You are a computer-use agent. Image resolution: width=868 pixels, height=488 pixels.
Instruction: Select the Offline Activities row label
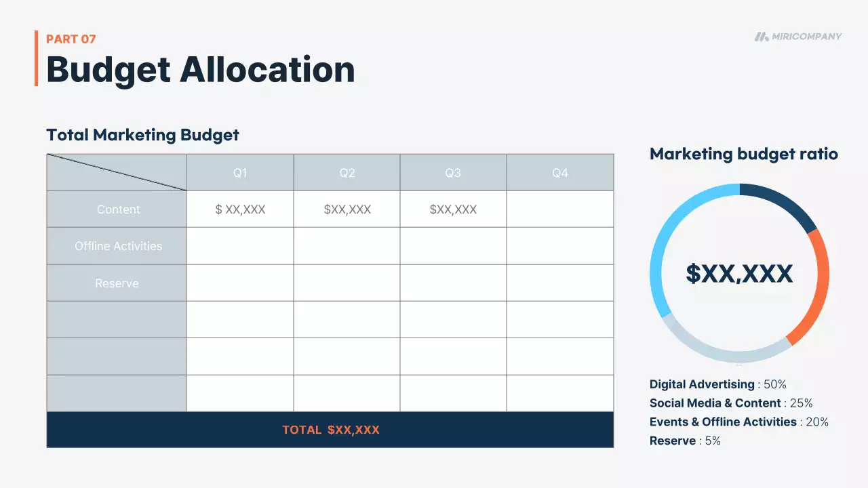[118, 246]
